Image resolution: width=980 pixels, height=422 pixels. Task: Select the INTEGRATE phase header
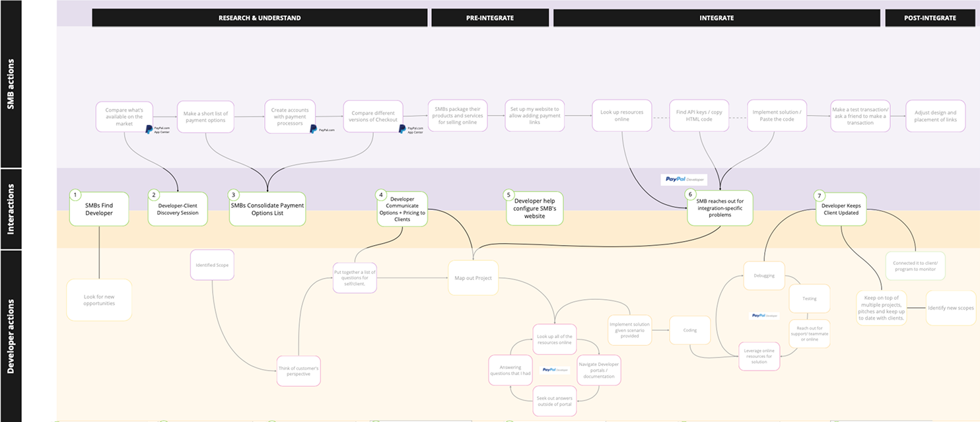[717, 18]
